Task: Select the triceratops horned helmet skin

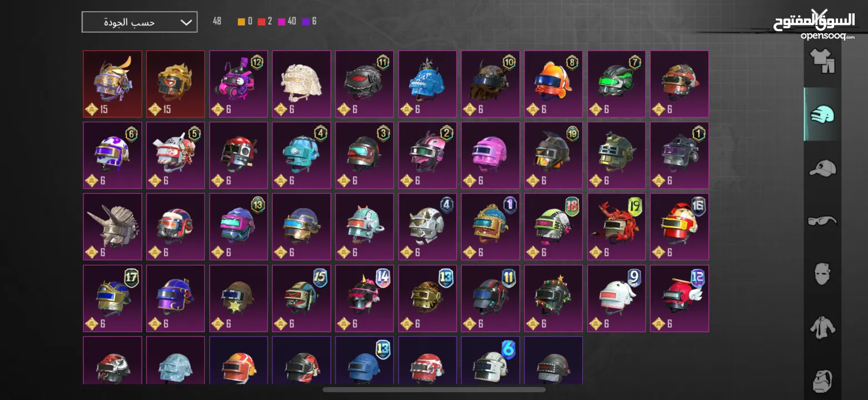Action: tap(112, 227)
